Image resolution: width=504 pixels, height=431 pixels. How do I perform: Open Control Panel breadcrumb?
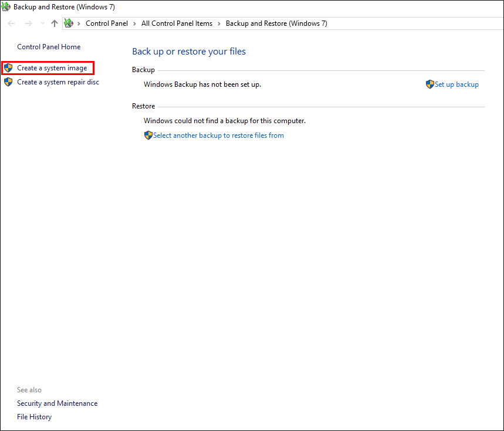click(107, 23)
